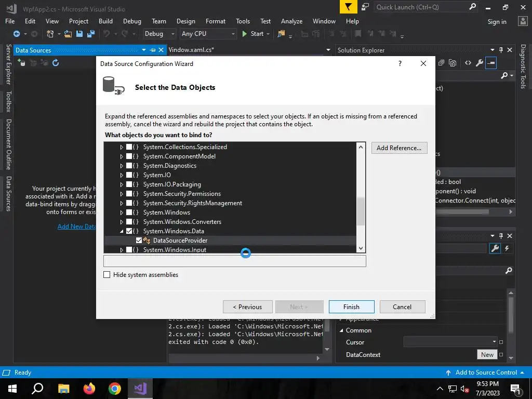Click Add New Data Source icon in Data Sources
The width and height of the screenshot is (532, 399).
click(21, 63)
